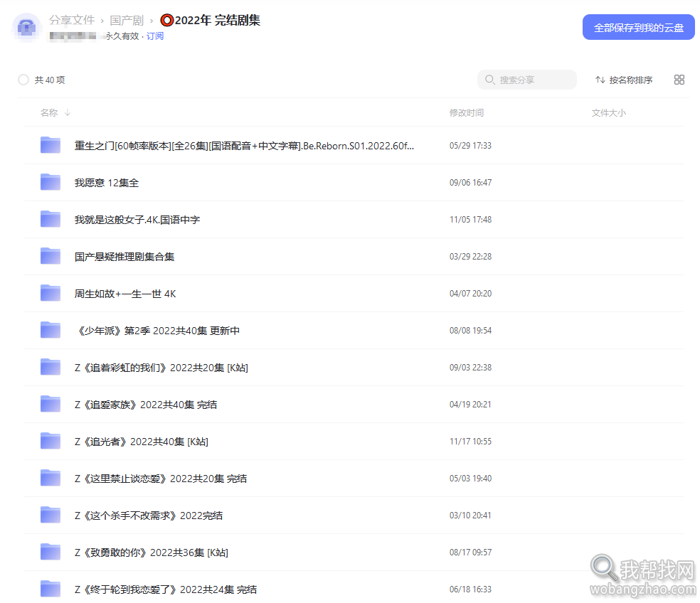The image size is (700, 603).
Task: Open the 按名称排序 sort dropdown
Action: click(624, 80)
